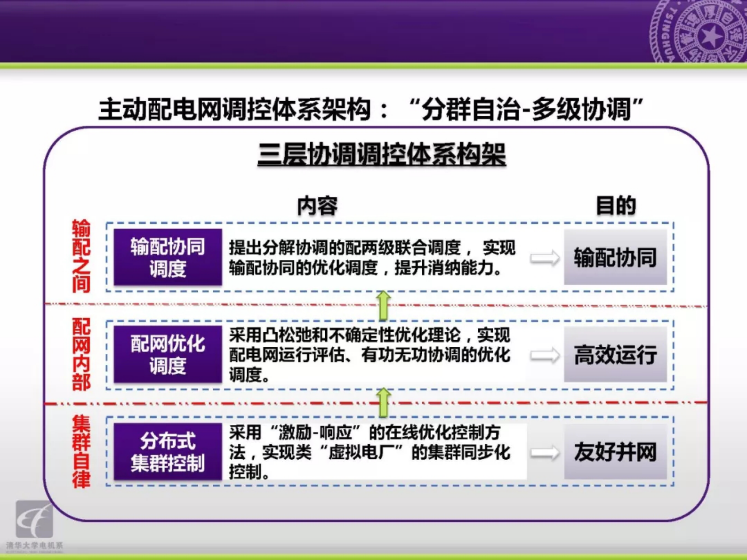Click the gray 友好并网 goal box
The image size is (747, 560).
615,452
